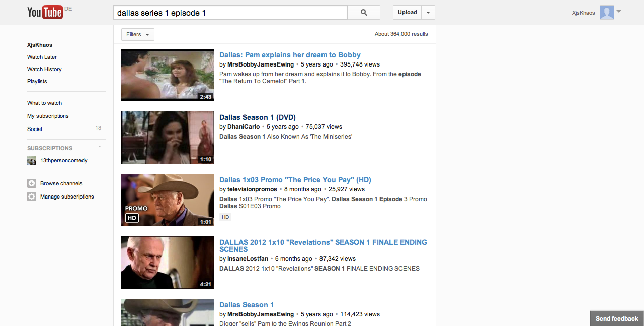Click thumbnail of Dallas Season 1 (DVD)
Screen dimensions: 644x326
click(168, 138)
